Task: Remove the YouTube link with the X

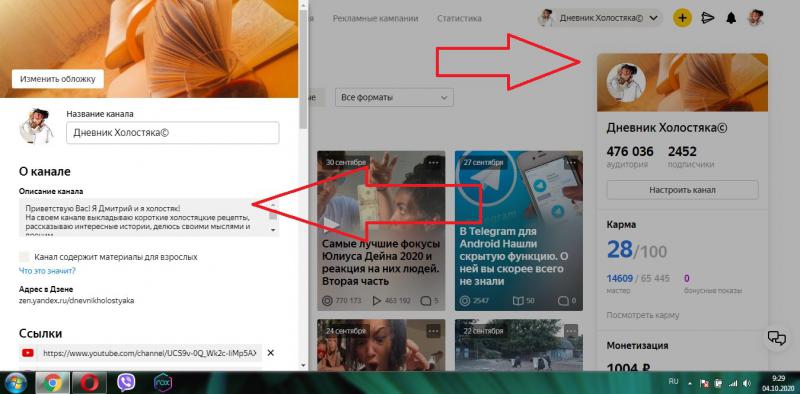Action: [x=271, y=353]
